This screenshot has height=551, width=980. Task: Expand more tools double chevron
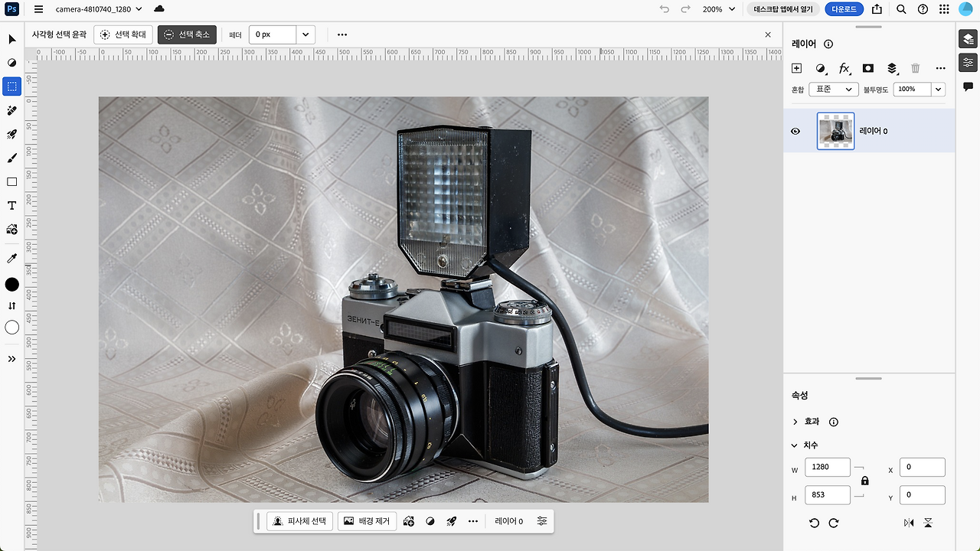[x=11, y=358]
